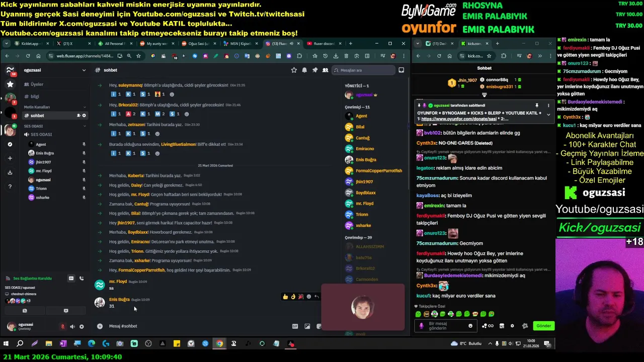Click the Mesajları ara search box
The image size is (644, 362).
[363, 70]
